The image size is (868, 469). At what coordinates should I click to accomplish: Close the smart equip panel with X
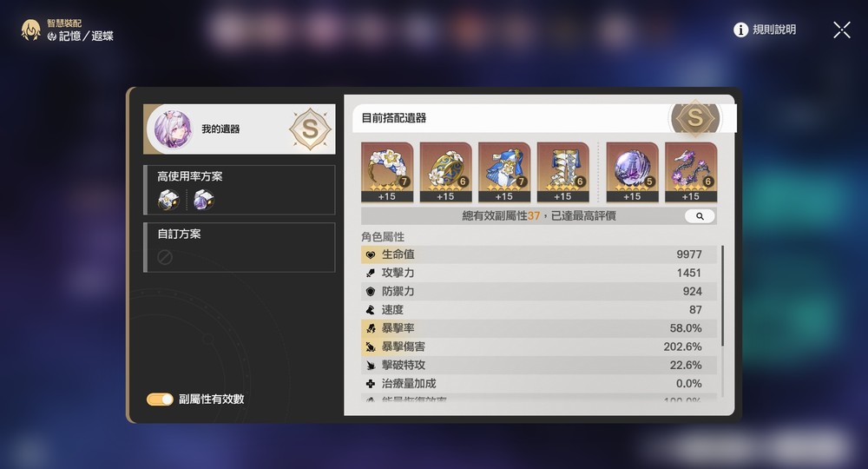point(841,30)
